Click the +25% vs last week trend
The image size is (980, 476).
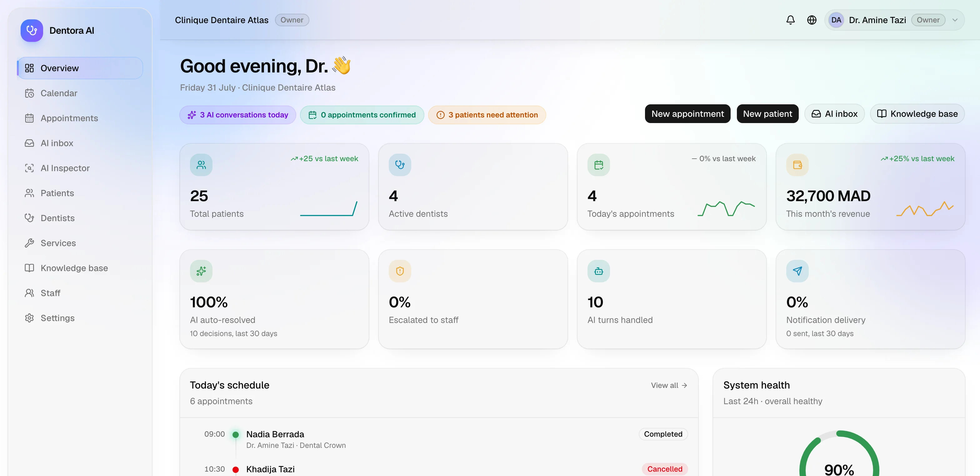(917, 159)
